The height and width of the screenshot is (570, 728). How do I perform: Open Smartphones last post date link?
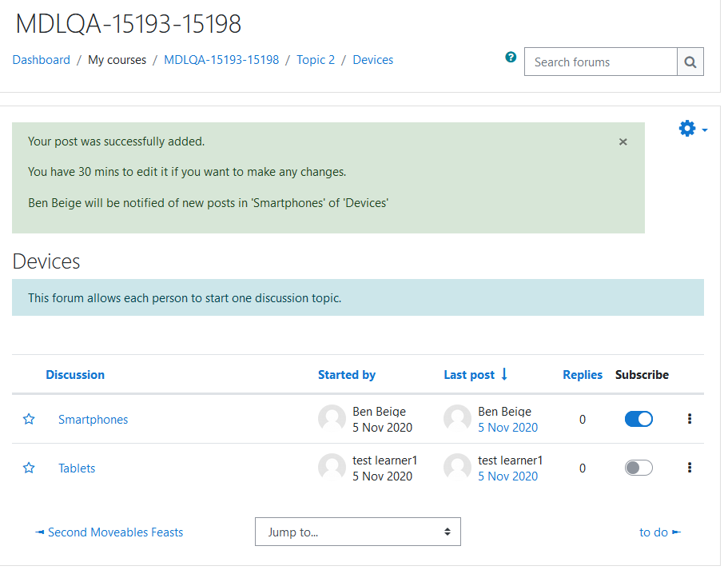508,428
